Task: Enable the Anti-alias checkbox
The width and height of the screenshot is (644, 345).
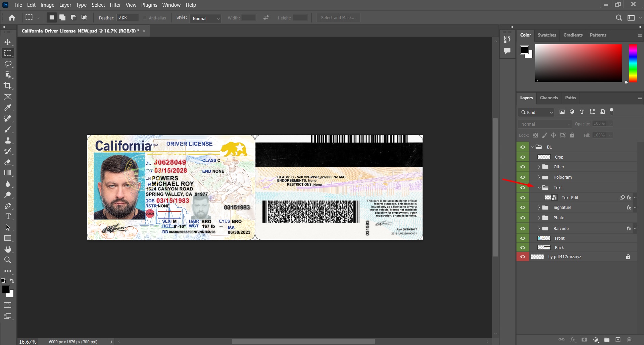Action: (145, 18)
